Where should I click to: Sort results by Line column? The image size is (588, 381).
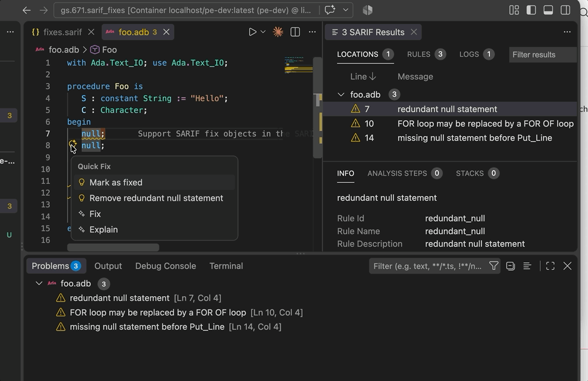[x=363, y=77]
